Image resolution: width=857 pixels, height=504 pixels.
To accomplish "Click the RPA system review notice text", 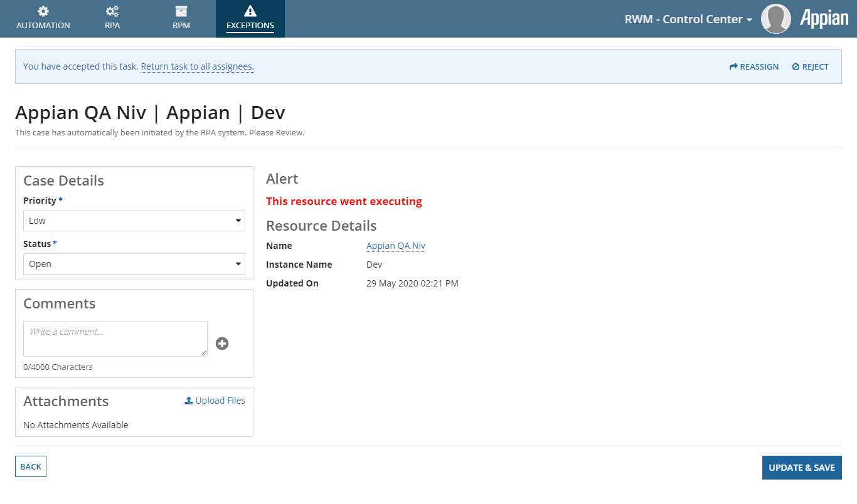I will [x=160, y=133].
